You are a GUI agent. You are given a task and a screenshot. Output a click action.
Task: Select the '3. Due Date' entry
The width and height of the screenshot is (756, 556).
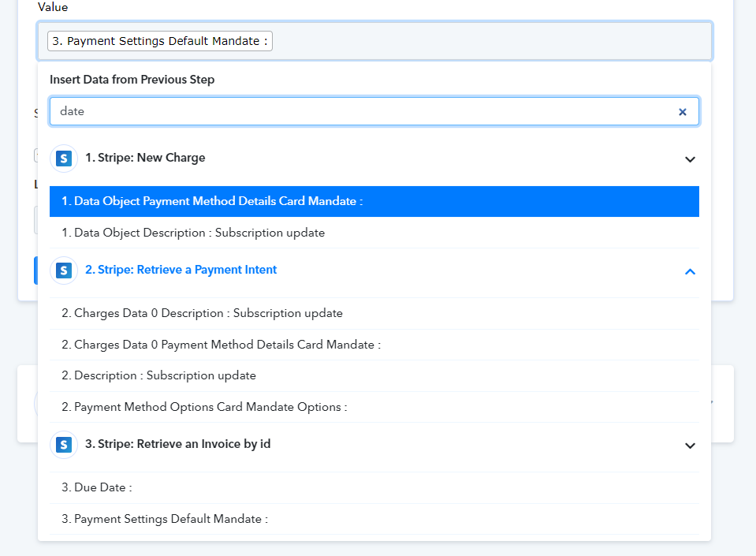(374, 487)
